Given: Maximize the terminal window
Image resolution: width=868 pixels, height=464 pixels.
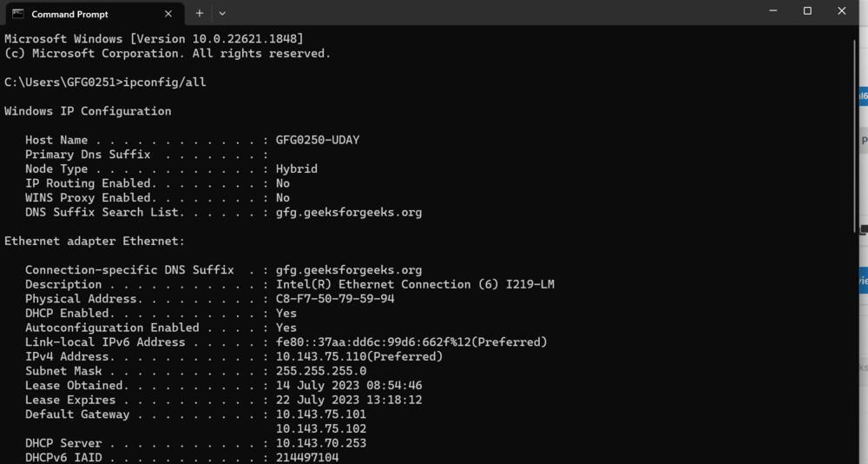Looking at the screenshot, I should click(x=807, y=11).
